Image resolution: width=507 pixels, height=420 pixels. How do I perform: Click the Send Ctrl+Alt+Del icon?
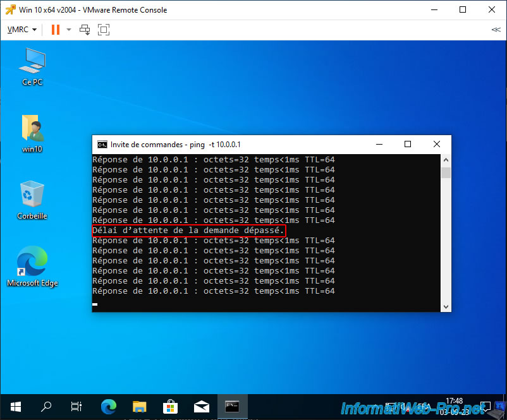84,30
